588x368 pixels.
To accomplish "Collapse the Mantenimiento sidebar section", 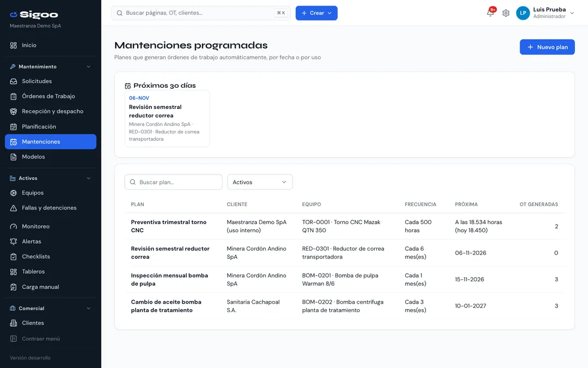I will (89, 67).
